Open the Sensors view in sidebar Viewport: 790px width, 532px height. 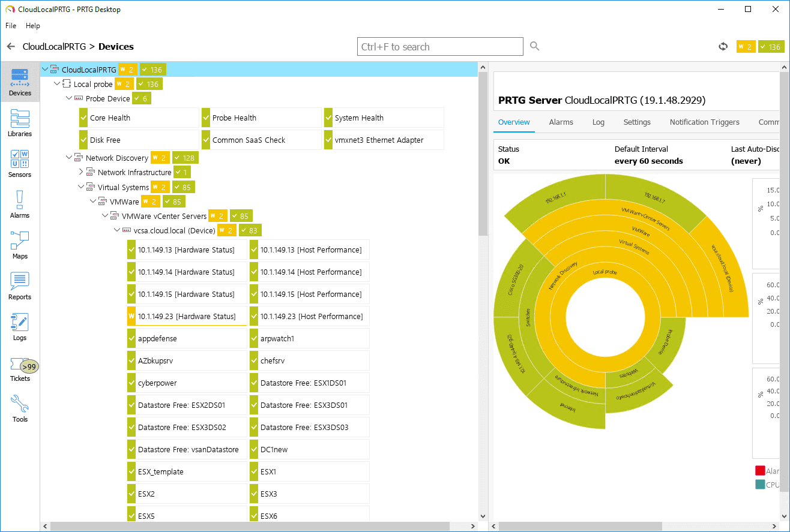point(20,163)
